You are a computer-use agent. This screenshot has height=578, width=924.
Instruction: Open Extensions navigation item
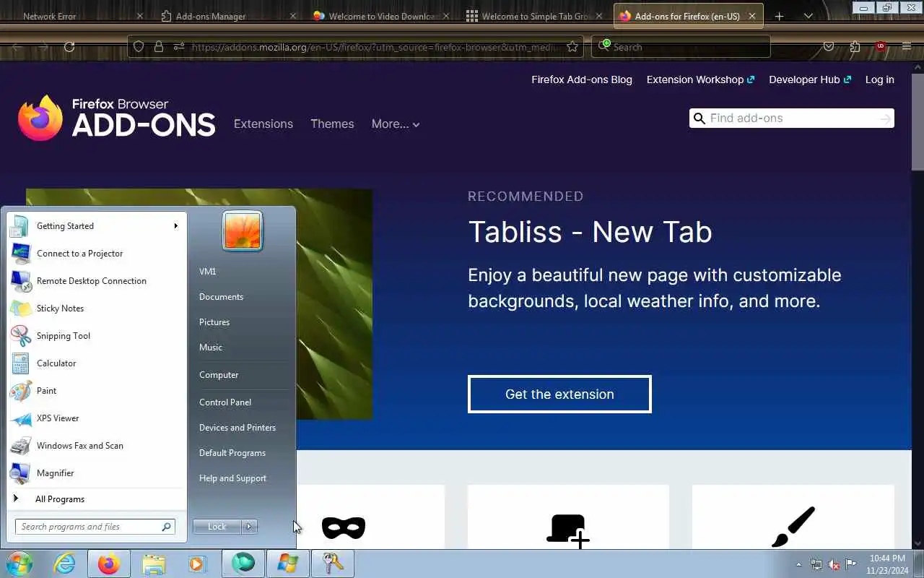[x=263, y=124]
